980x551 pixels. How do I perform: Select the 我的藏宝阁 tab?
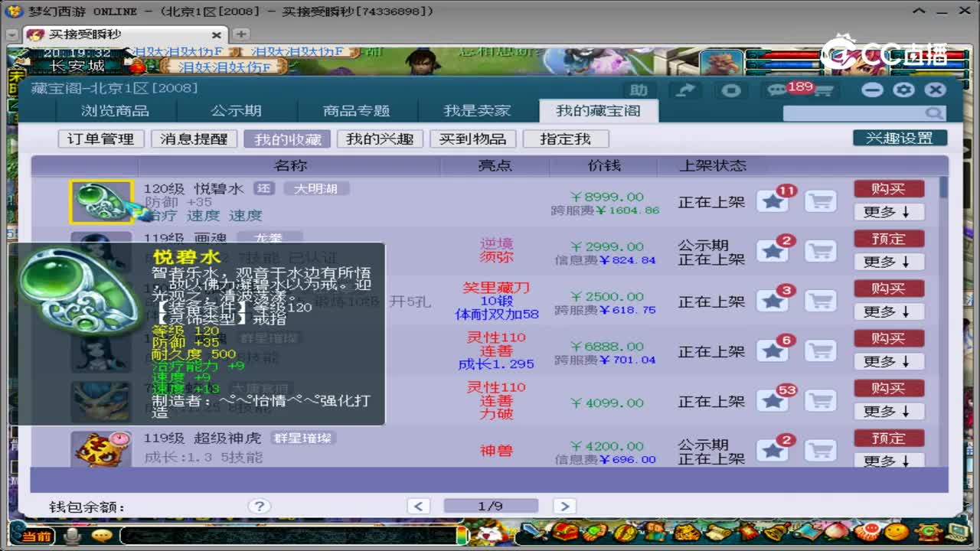point(598,111)
